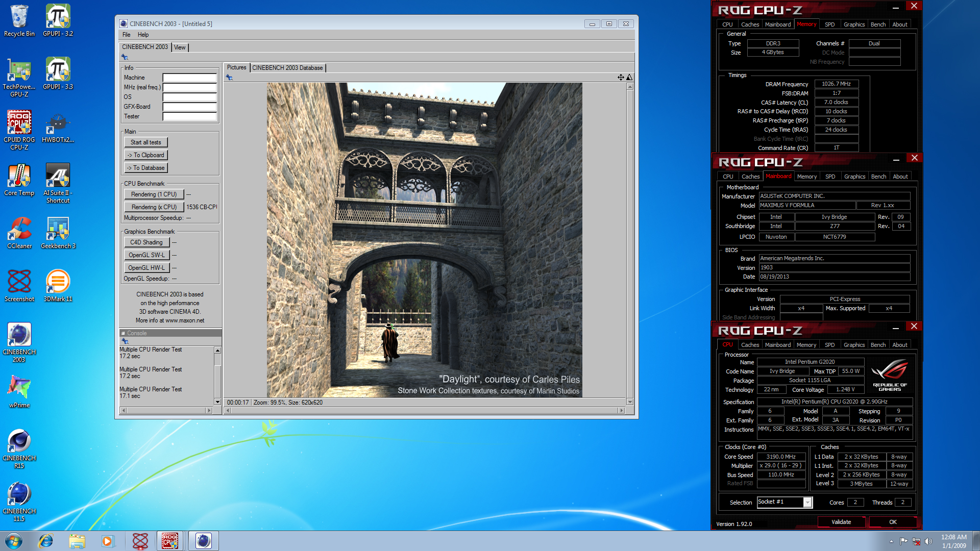The image size is (980, 551).
Task: Open the CCleaner desktop icon
Action: click(19, 233)
